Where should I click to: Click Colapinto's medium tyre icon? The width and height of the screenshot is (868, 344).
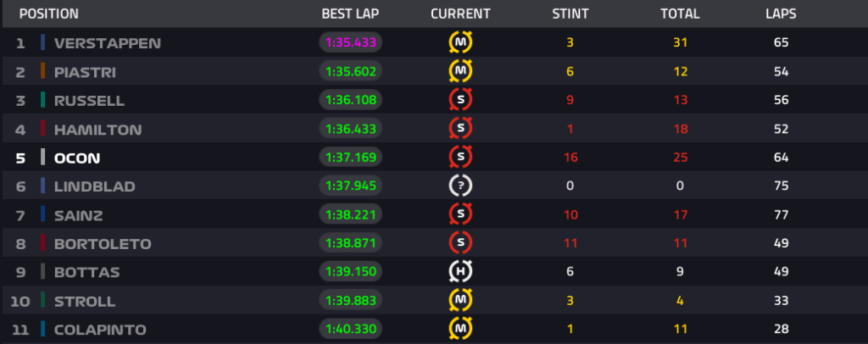coord(460,329)
